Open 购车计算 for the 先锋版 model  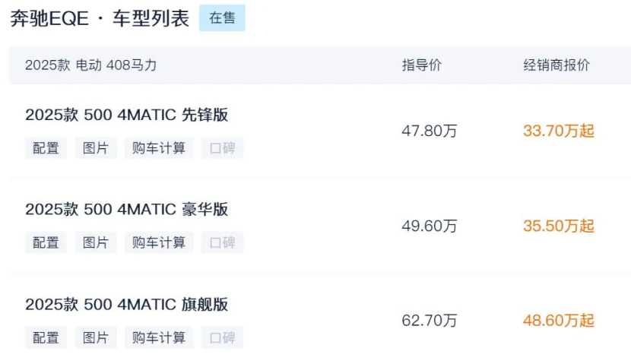point(159,148)
